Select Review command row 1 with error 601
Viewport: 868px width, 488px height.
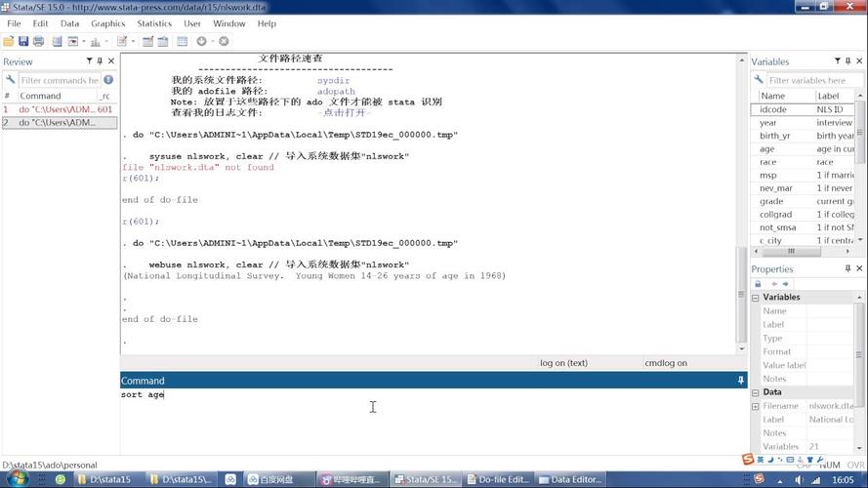click(60, 109)
